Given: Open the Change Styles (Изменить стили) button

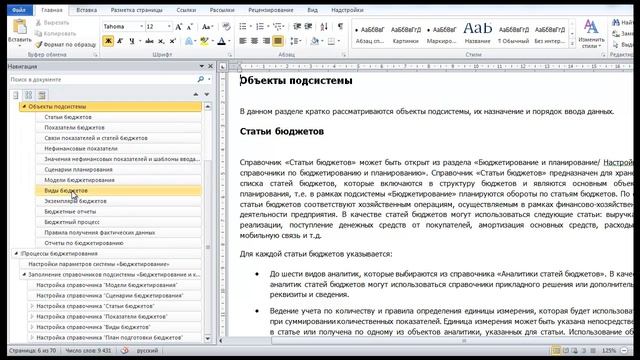Looking at the screenshot, I should point(591,33).
